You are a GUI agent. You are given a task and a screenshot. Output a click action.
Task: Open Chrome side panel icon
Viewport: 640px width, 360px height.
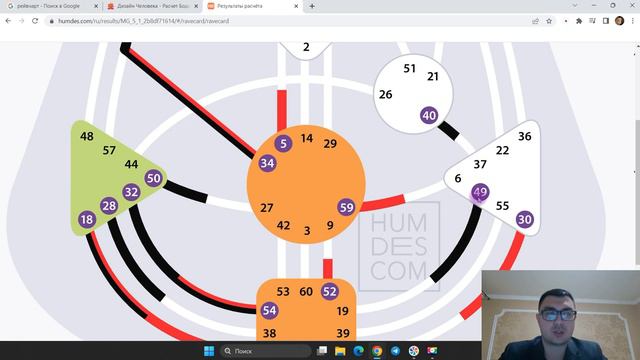pyautogui.click(x=606, y=21)
